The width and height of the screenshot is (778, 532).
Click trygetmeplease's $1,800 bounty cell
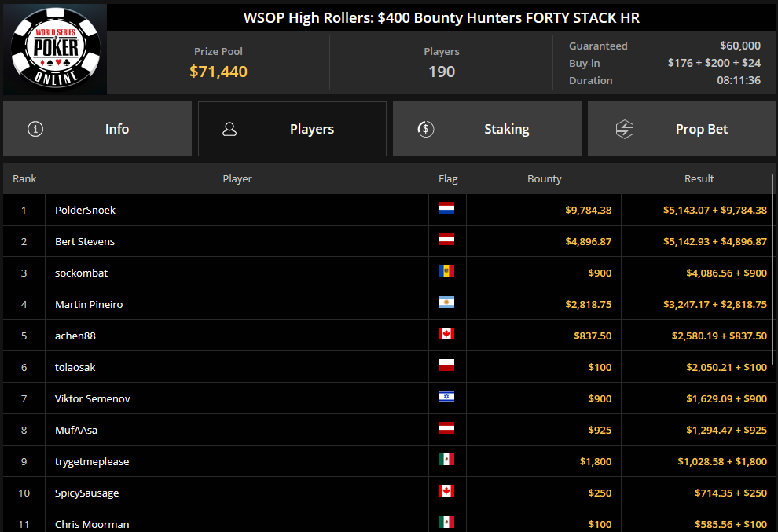tap(544, 461)
